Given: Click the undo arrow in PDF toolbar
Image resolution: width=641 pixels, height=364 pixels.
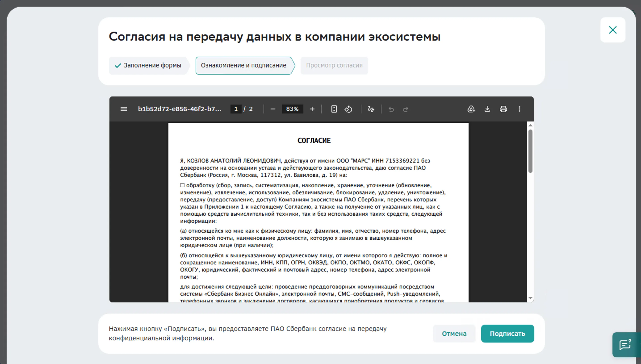Looking at the screenshot, I should click(391, 109).
